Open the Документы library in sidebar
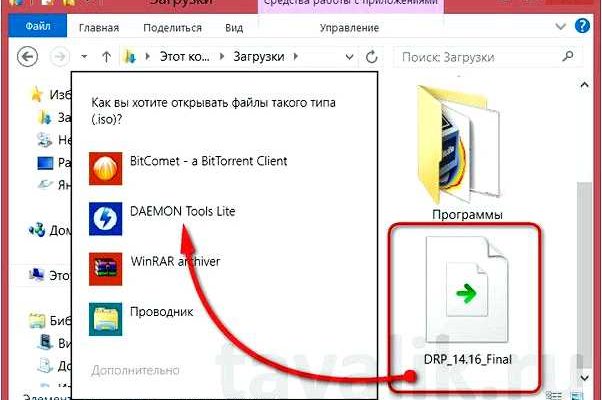The width and height of the screenshot is (602, 400). pyautogui.click(x=55, y=365)
